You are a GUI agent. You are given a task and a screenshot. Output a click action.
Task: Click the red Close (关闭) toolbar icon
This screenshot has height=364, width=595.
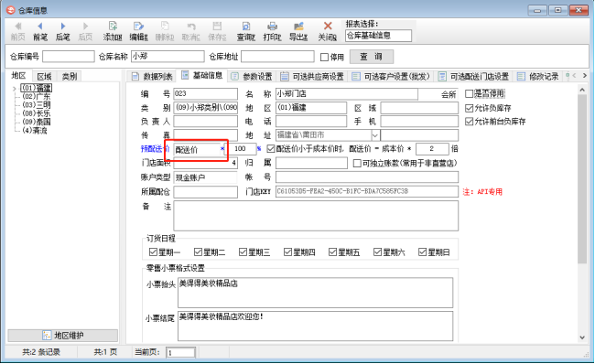pos(328,26)
